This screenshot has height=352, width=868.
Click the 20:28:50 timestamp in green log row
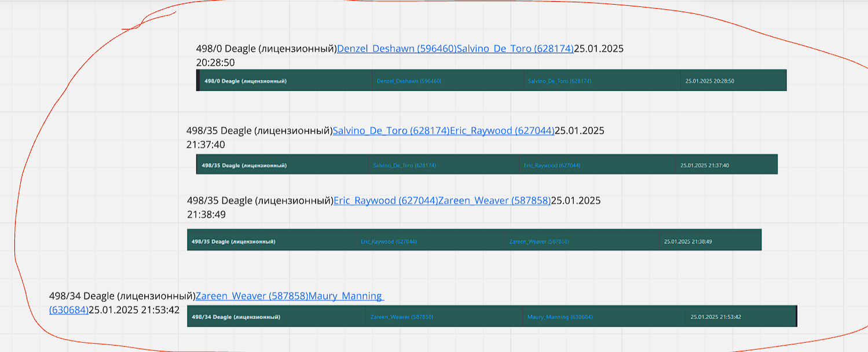pyautogui.click(x=709, y=81)
